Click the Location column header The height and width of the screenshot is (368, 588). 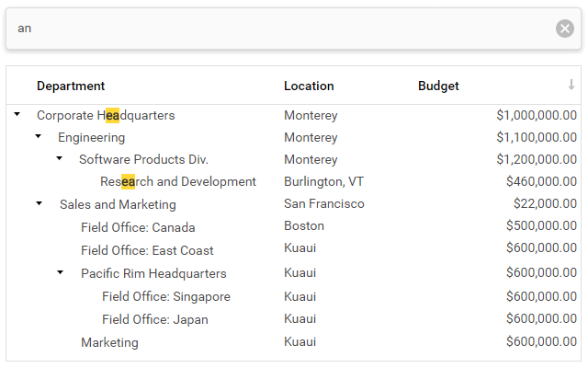(x=309, y=86)
